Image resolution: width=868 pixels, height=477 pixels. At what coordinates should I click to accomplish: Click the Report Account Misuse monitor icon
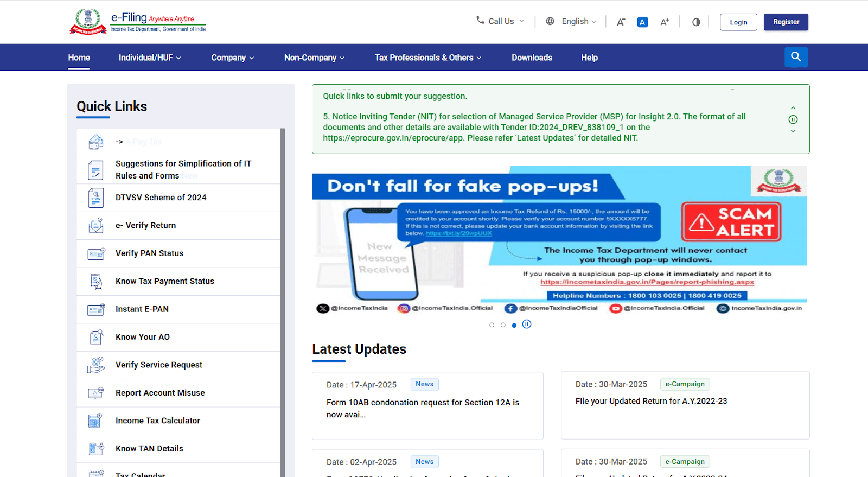tap(96, 393)
